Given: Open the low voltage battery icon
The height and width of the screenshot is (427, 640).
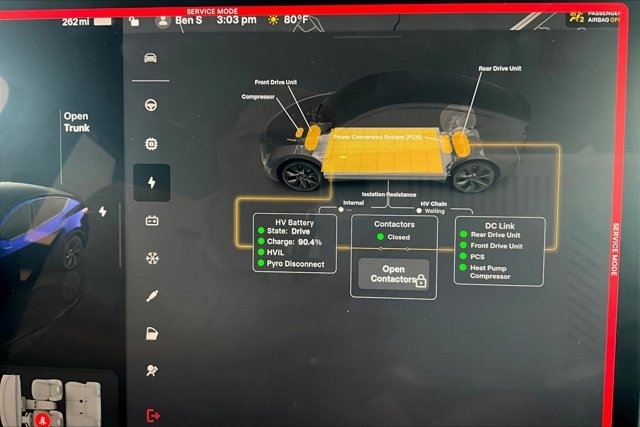Looking at the screenshot, I should tap(152, 221).
